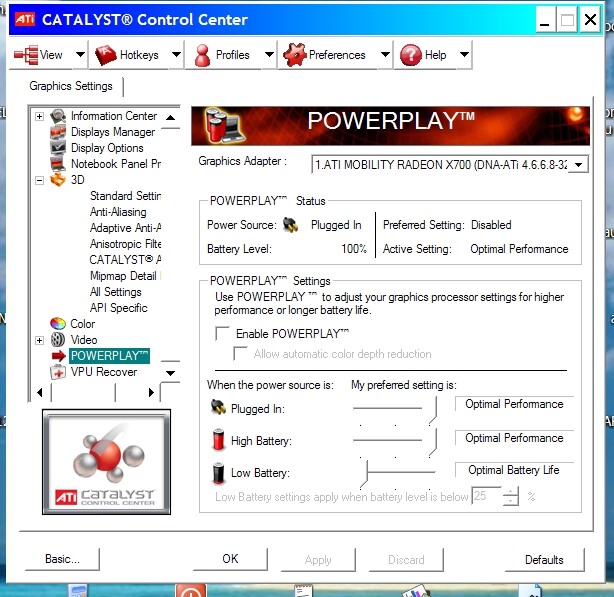Adjust the Low Battery performance slider

369,471
